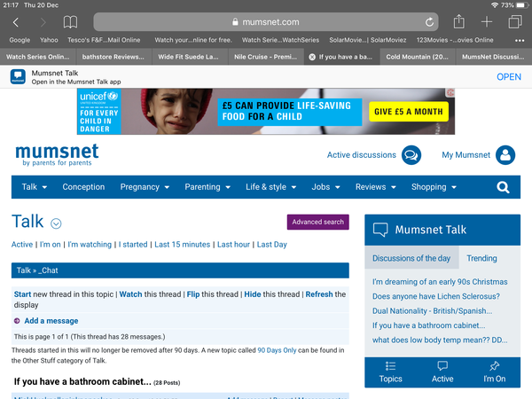532x399 pixels.
Task: Tap the Mumsnet Talk app icon
Action: 18,76
